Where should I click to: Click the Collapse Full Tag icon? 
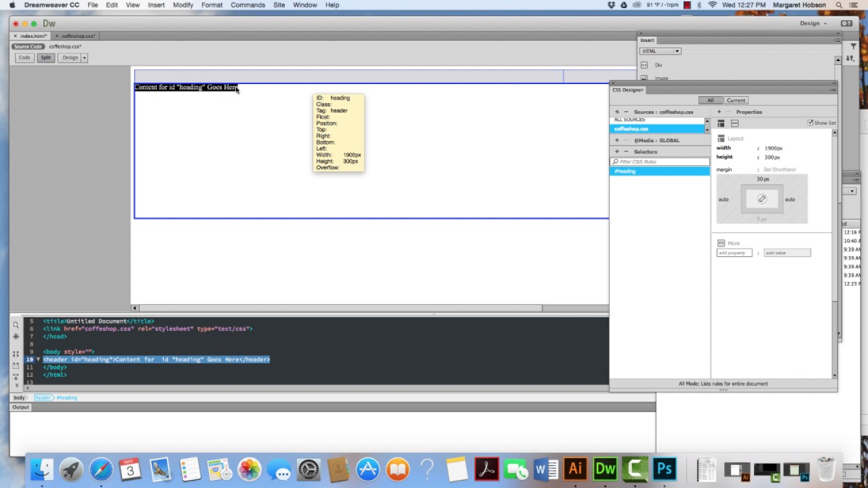coord(16,354)
